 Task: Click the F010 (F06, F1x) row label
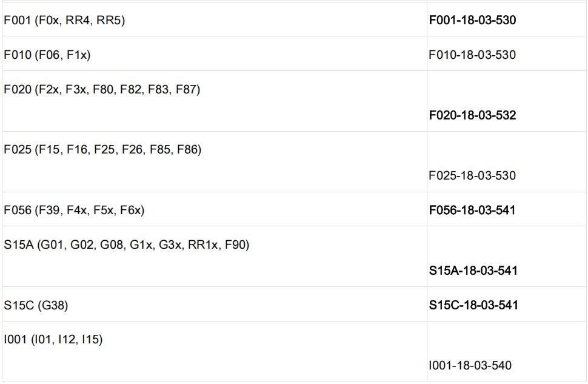pos(47,55)
